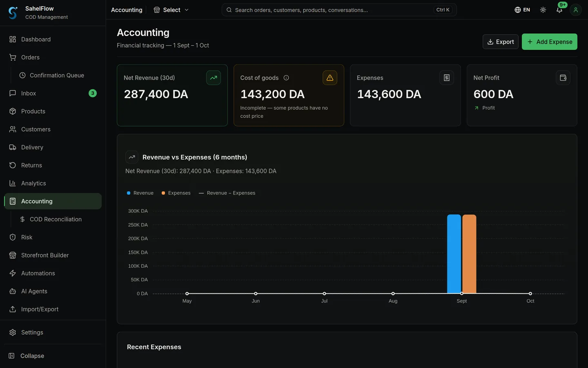Toggle the Revenue – Expenses legend line
Viewport: 588px width, 368px height.
click(x=227, y=193)
